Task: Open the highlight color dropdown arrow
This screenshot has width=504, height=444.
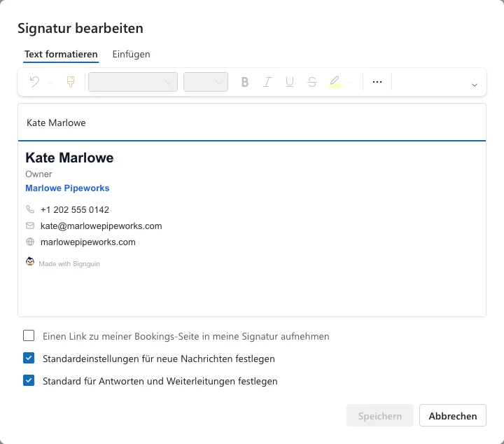Action: 351,83
